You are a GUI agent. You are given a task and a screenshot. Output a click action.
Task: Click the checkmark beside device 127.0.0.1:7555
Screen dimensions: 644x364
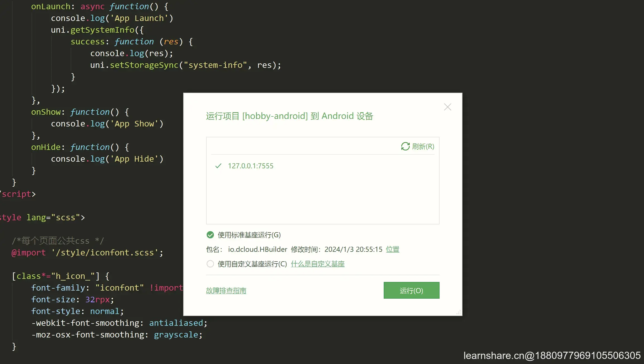point(218,166)
